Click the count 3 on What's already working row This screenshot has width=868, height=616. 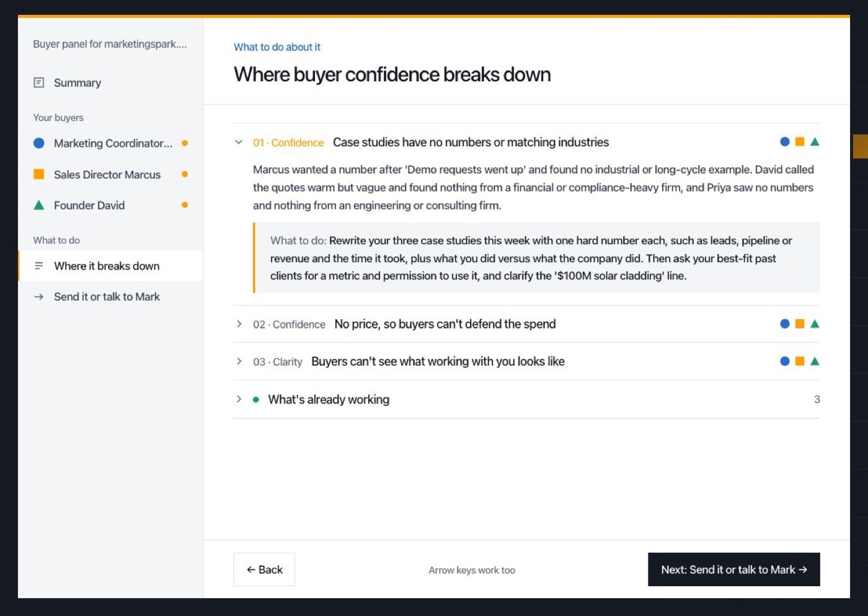coord(817,400)
